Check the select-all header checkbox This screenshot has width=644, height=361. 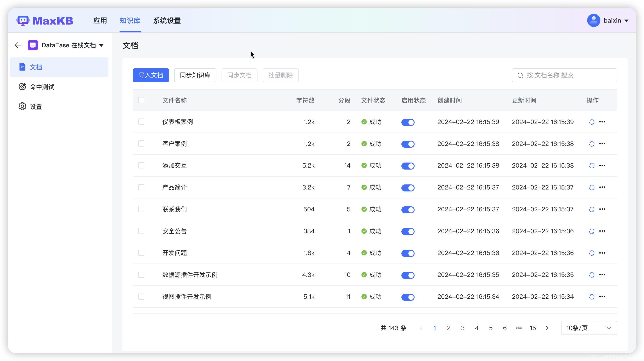pos(141,100)
